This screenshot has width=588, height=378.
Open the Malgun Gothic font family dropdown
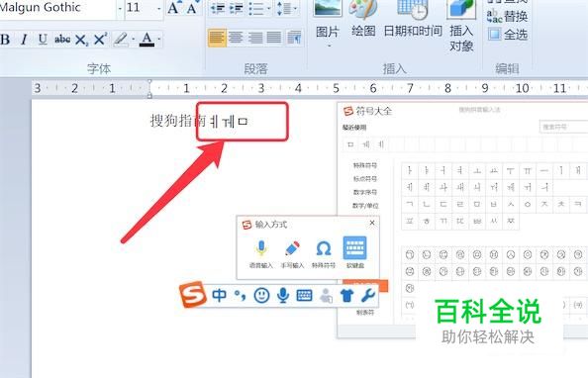(x=120, y=8)
